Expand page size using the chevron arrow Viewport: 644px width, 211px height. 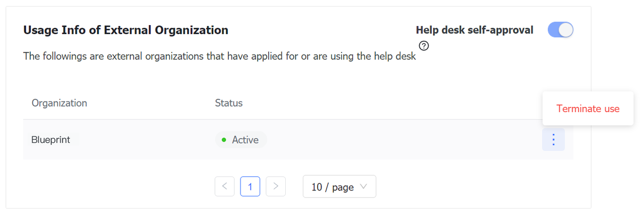(364, 187)
